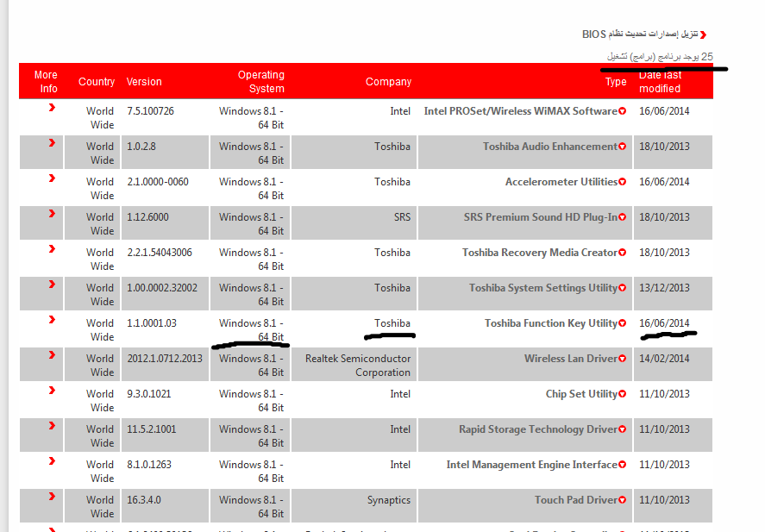Select version number 1.0.2.8

141,147
